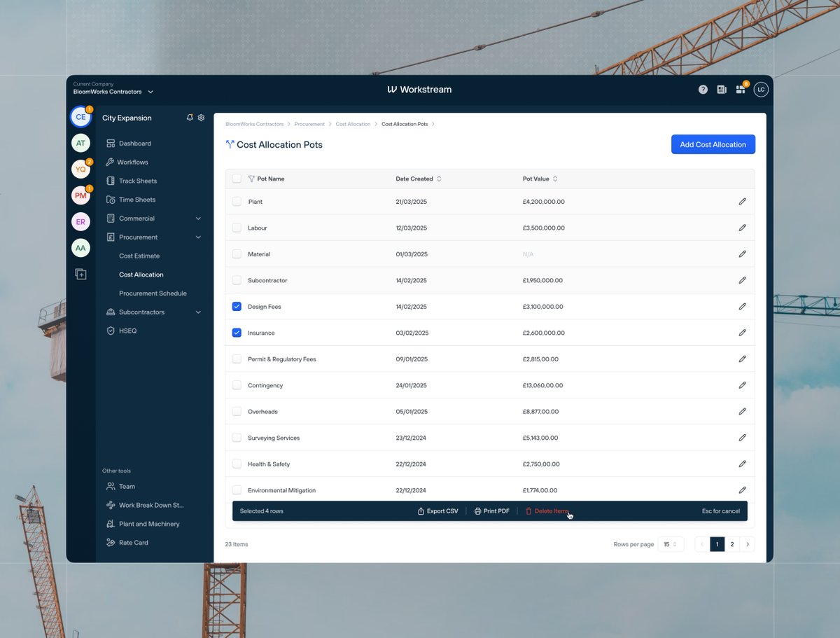Edit the Surveying Services pot pencil icon
Image resolution: width=840 pixels, height=638 pixels.
[x=743, y=438]
